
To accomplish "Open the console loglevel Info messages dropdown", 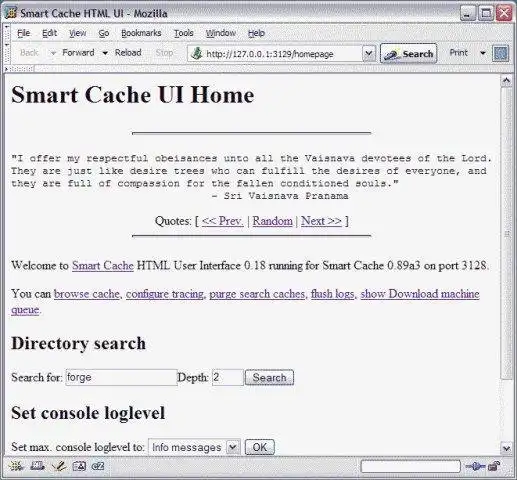I will point(194,447).
